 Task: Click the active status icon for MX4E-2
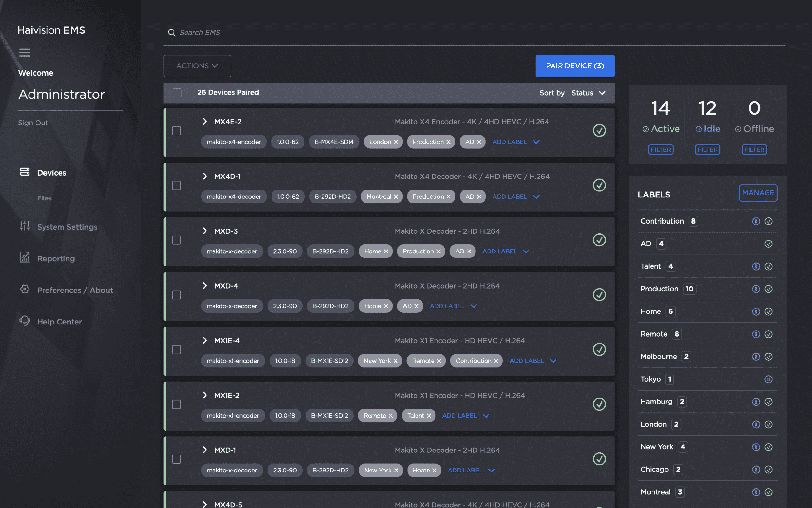(599, 130)
